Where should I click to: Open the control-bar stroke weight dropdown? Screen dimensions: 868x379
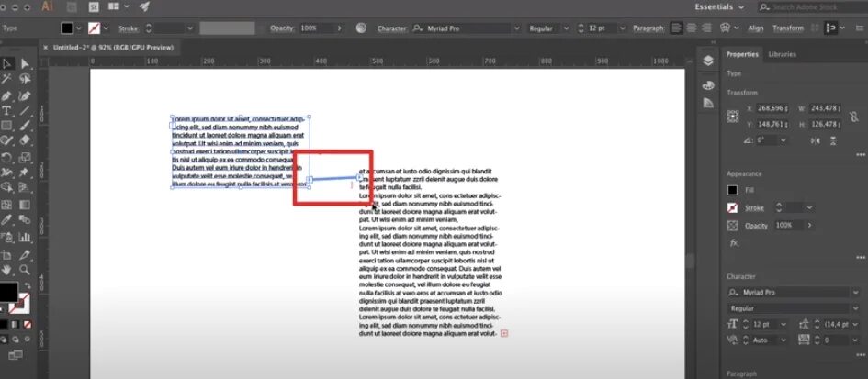tap(190, 28)
